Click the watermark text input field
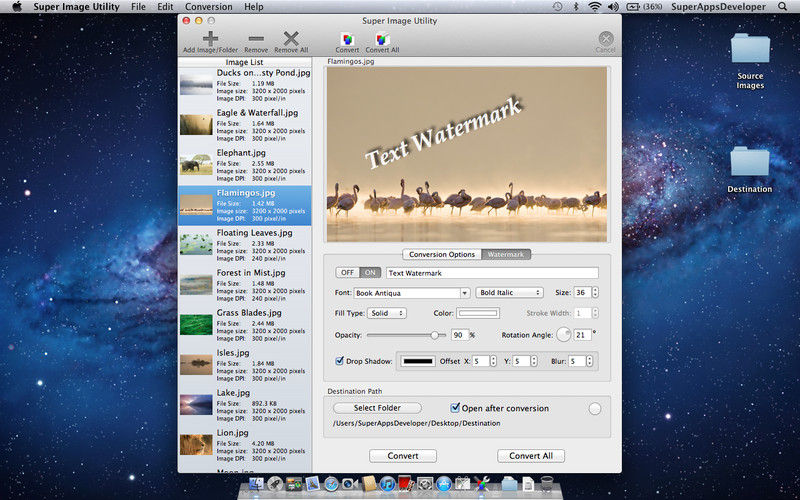The height and width of the screenshot is (500, 800). click(492, 272)
